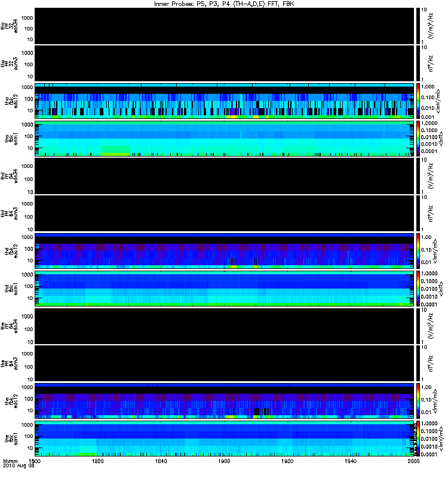Click the tha fbk edc12 rainbow colorbar
Viewport: 448px width, 478px height.
(x=418, y=101)
